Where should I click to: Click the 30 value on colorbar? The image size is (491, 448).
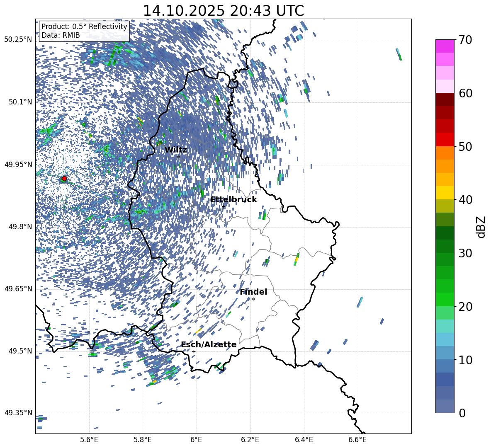coord(465,253)
